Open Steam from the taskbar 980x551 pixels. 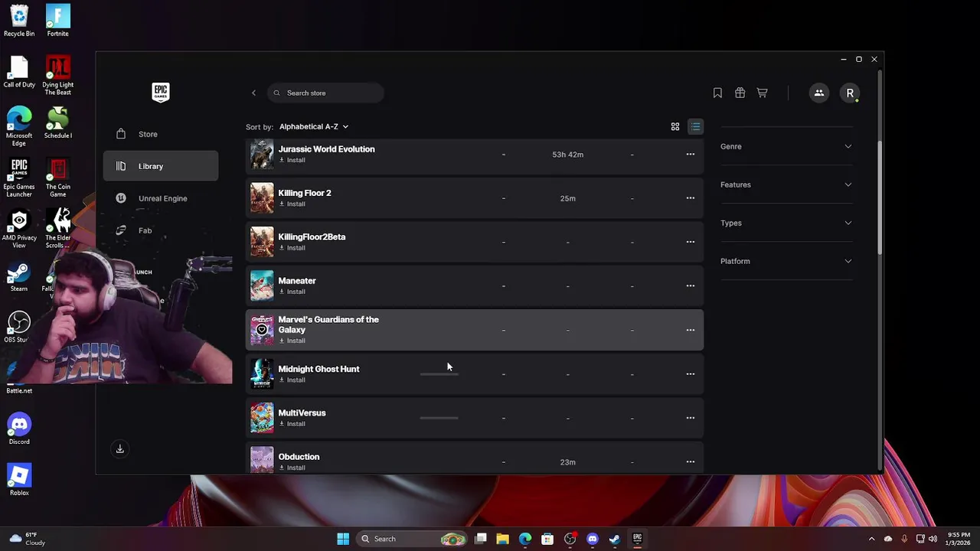point(614,539)
